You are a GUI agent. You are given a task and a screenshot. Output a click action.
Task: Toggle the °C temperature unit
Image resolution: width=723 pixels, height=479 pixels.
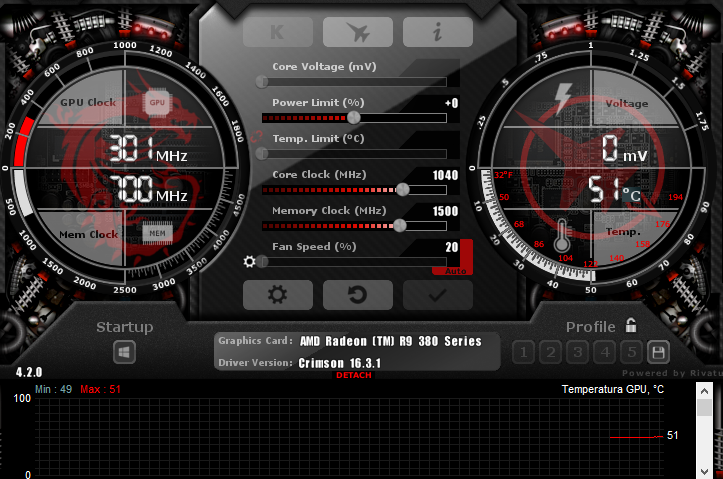coord(631,195)
